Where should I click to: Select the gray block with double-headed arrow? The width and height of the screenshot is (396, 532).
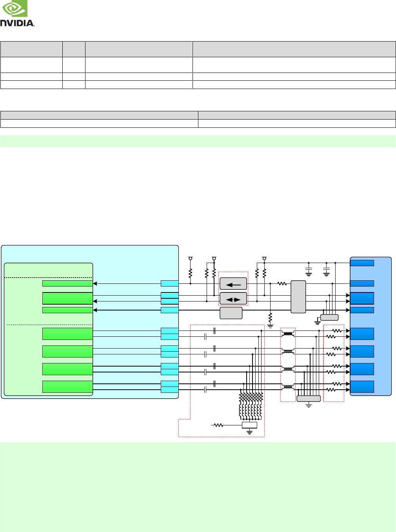pyautogui.click(x=233, y=298)
